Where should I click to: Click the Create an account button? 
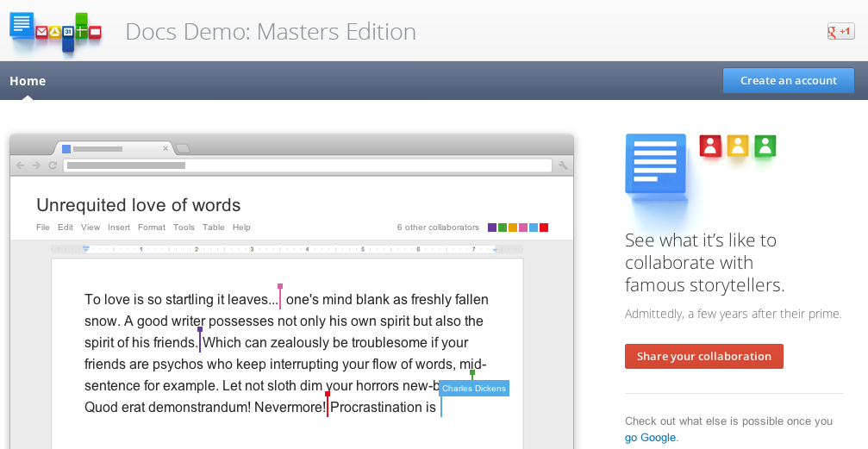point(788,80)
